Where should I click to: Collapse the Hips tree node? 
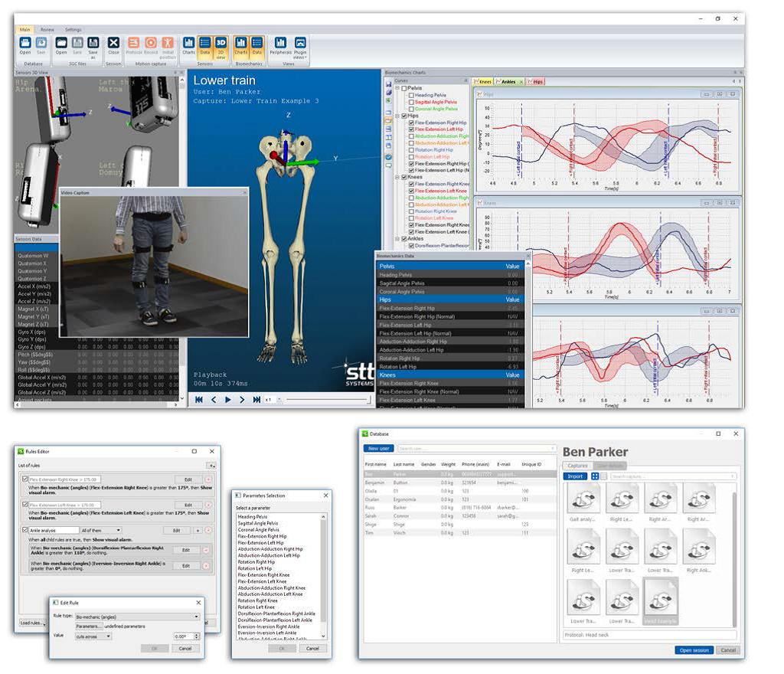tap(398, 116)
